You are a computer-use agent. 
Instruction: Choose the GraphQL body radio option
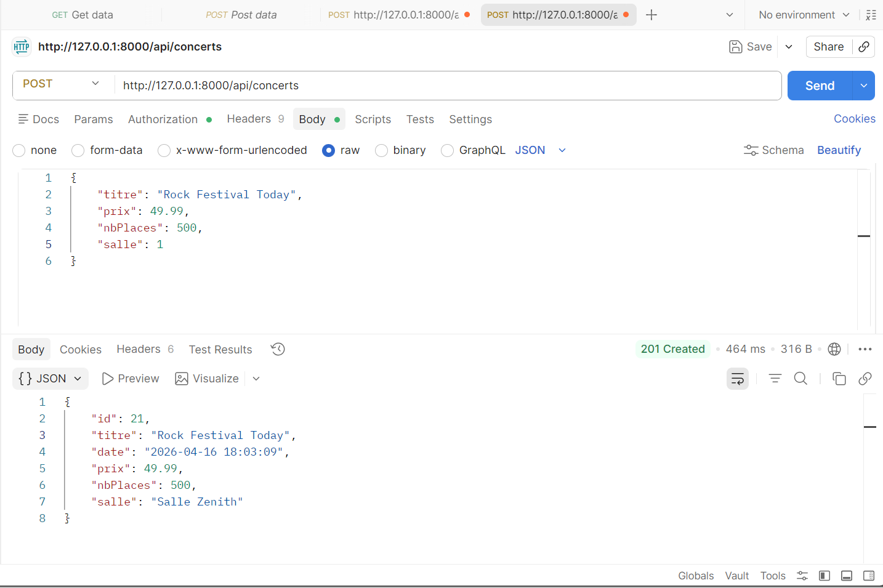point(448,150)
